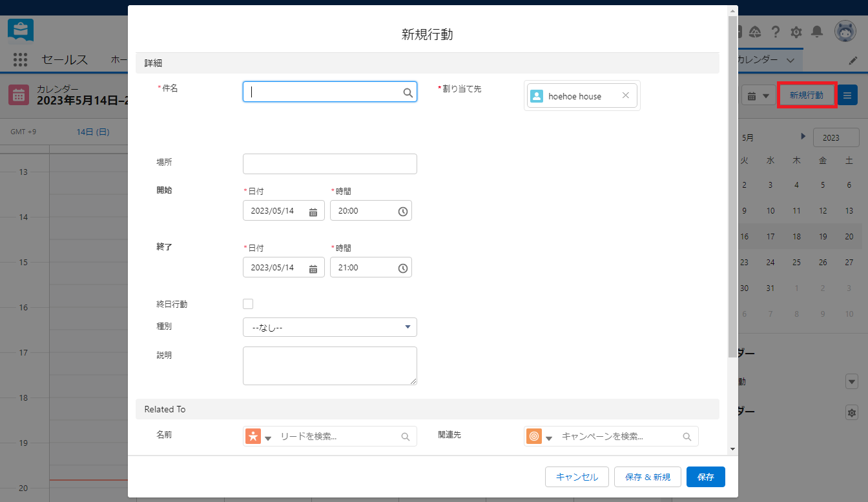Image resolution: width=868 pixels, height=502 pixels.
Task: Click the notifications bell icon
Action: [817, 32]
